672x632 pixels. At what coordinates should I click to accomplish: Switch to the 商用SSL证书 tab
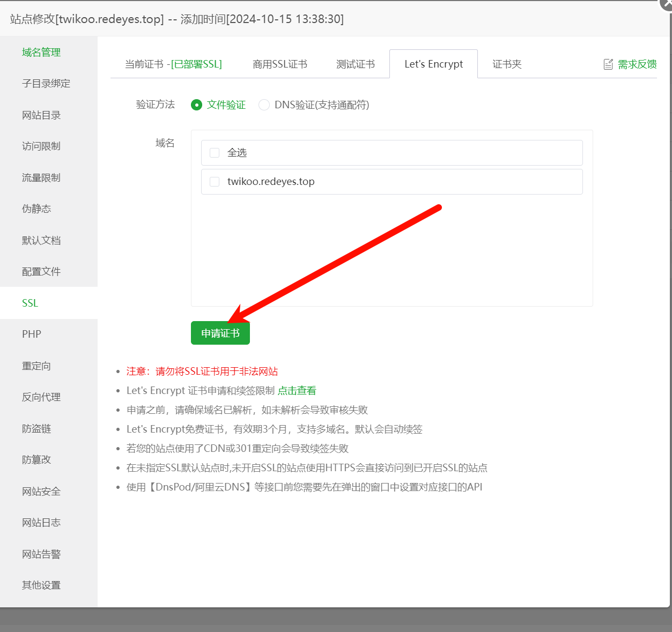point(279,64)
